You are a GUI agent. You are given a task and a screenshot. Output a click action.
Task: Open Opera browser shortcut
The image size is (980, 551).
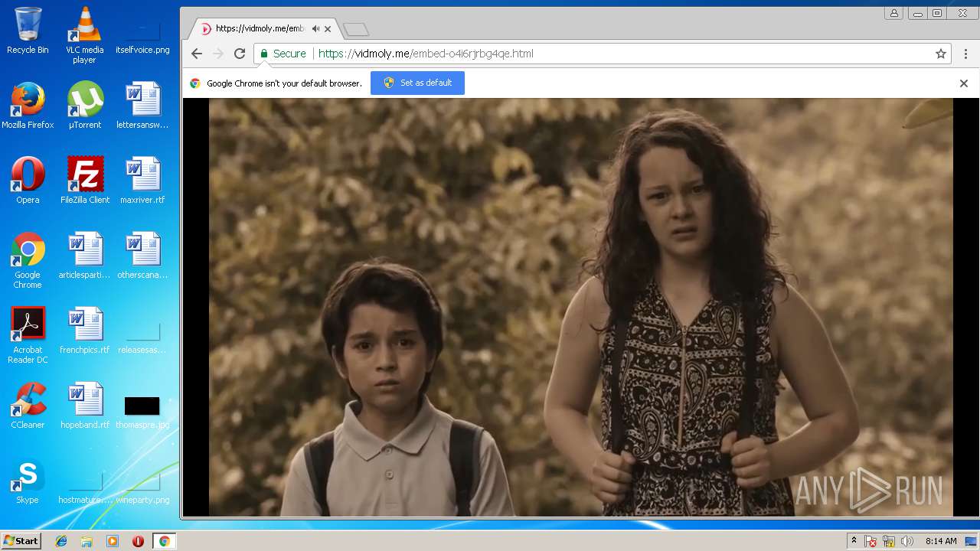coord(28,181)
